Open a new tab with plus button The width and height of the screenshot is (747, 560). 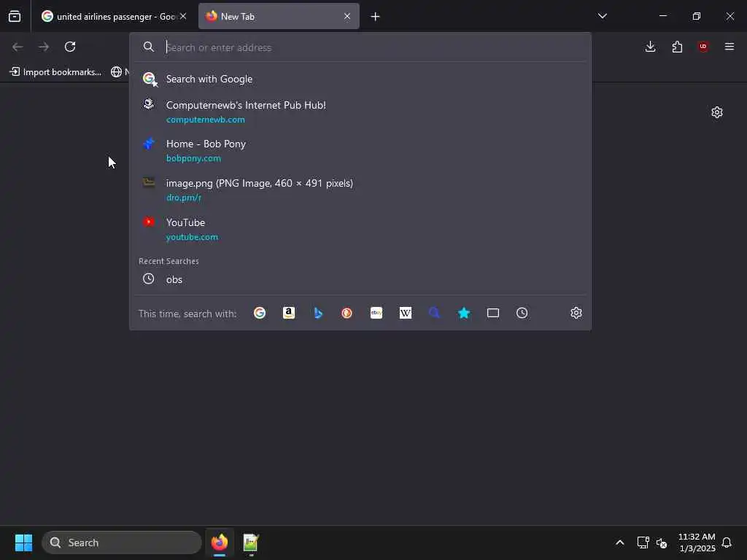point(376,16)
